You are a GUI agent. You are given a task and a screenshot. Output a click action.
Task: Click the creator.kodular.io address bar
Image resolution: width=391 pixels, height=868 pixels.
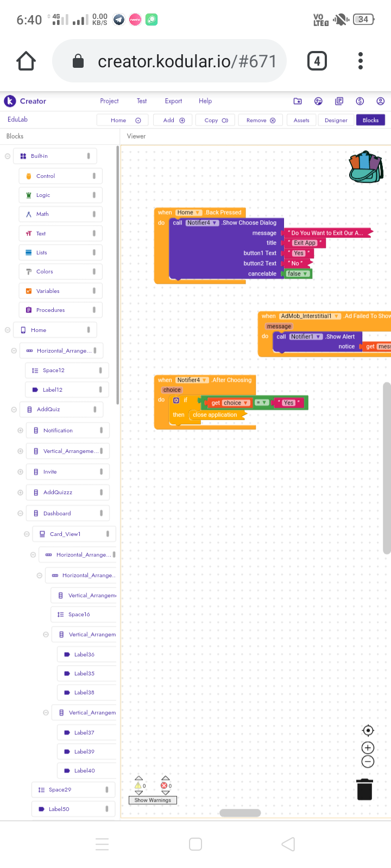pos(169,61)
